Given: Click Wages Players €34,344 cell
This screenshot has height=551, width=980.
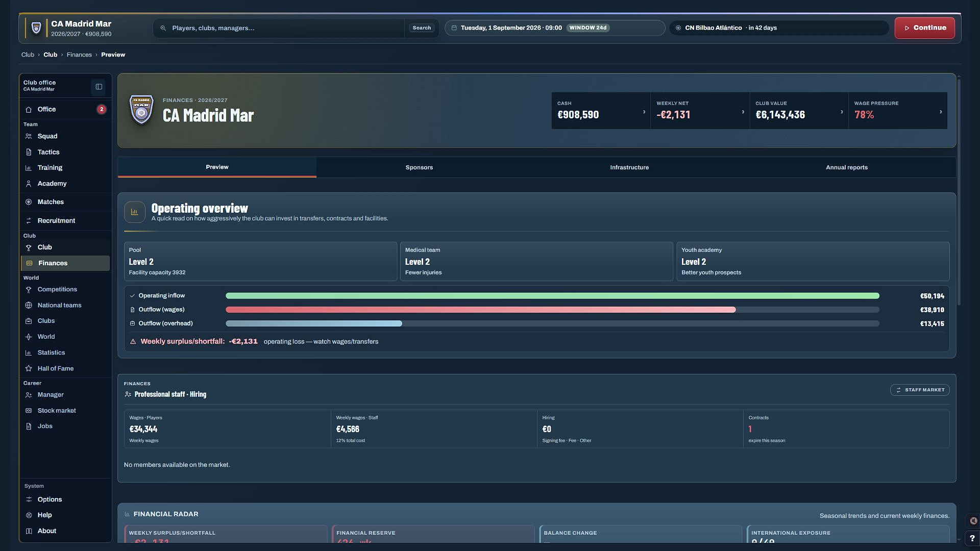Looking at the screenshot, I should [x=227, y=429].
